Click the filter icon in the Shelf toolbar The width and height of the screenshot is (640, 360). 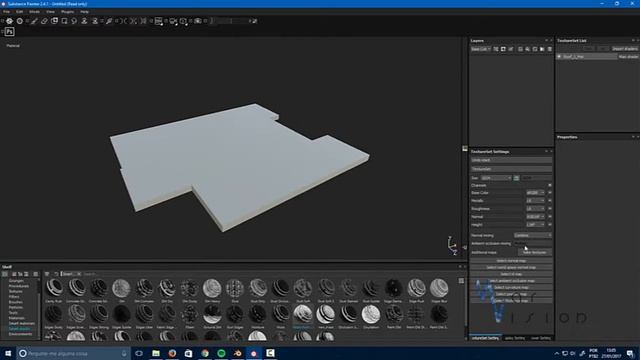coord(47,274)
